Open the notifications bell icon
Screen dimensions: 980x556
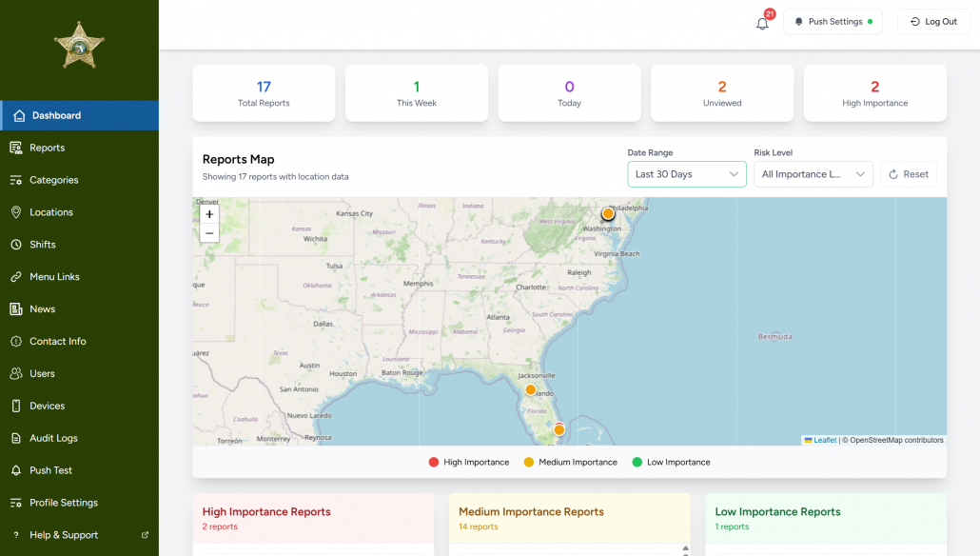click(762, 24)
